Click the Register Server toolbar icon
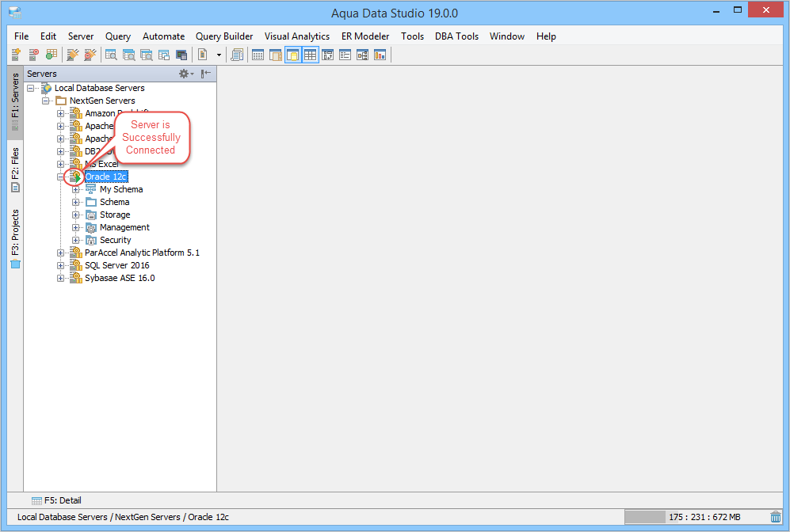790x532 pixels. click(16, 55)
